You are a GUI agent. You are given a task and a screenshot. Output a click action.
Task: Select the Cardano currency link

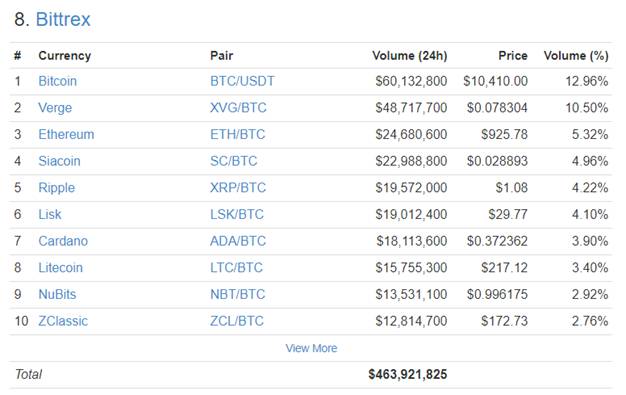coord(63,241)
